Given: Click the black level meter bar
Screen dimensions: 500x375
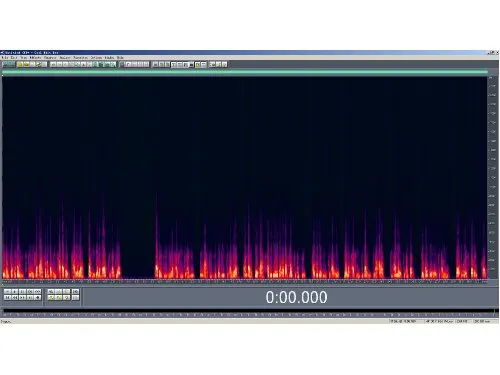Looking at the screenshot, I should click(x=249, y=311).
